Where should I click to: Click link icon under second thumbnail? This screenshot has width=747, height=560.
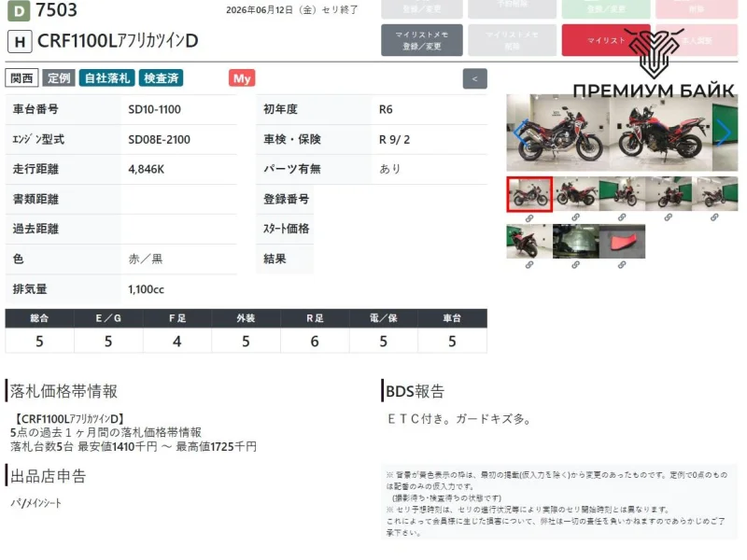[575, 217]
